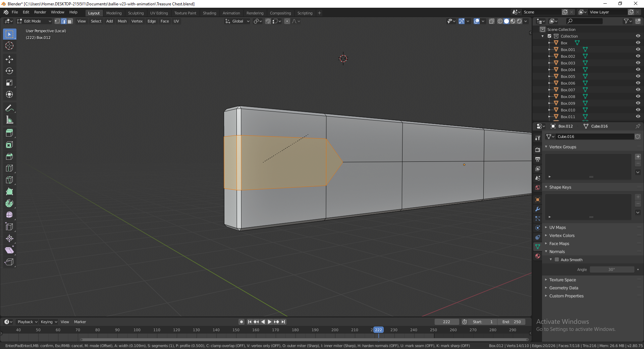Select the Extrude Region tool
The image size is (644, 349).
coord(9,133)
